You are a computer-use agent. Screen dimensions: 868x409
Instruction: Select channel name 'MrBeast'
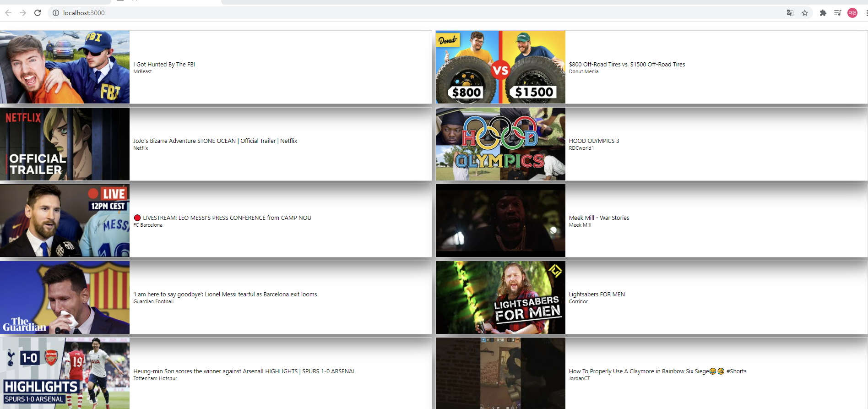(142, 71)
